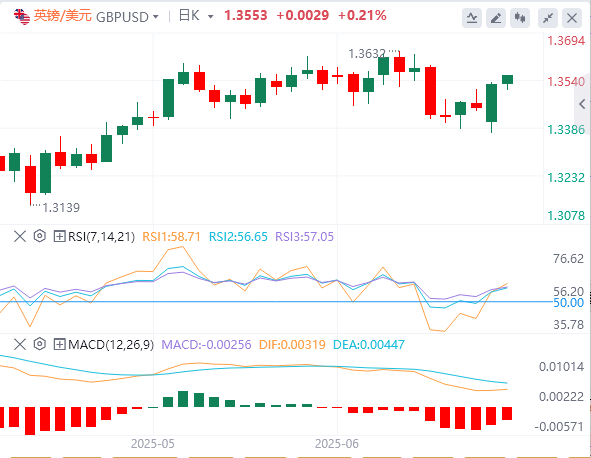This screenshot has height=458, width=591.
Task: Click the +0.0029 price change
Action: pos(303,16)
